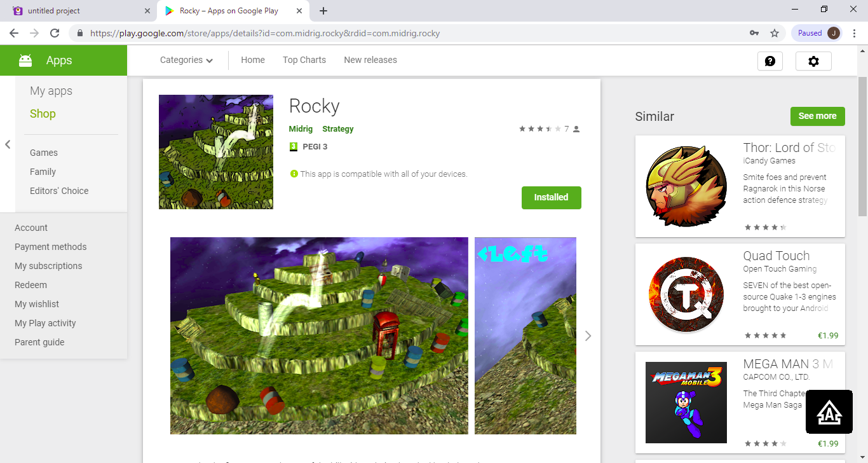Close the untitled project tab
The width and height of the screenshot is (868, 463).
pyautogui.click(x=147, y=11)
